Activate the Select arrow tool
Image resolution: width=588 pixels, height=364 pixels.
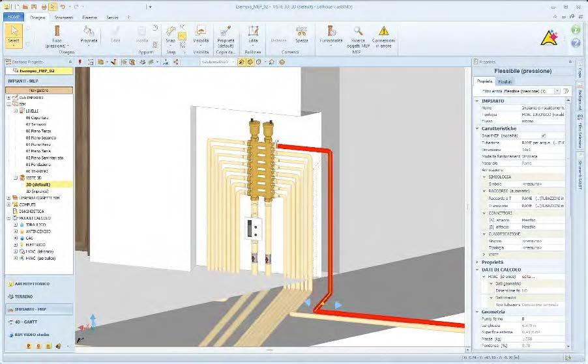14,36
